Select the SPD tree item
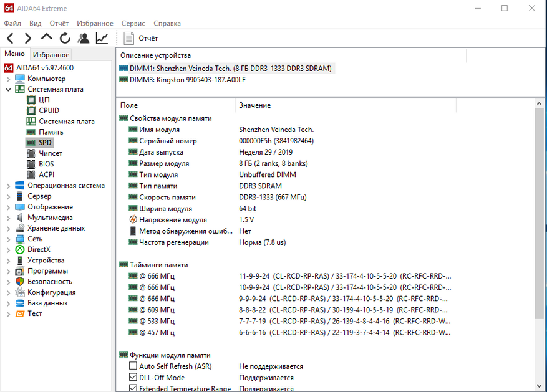 coord(45,143)
